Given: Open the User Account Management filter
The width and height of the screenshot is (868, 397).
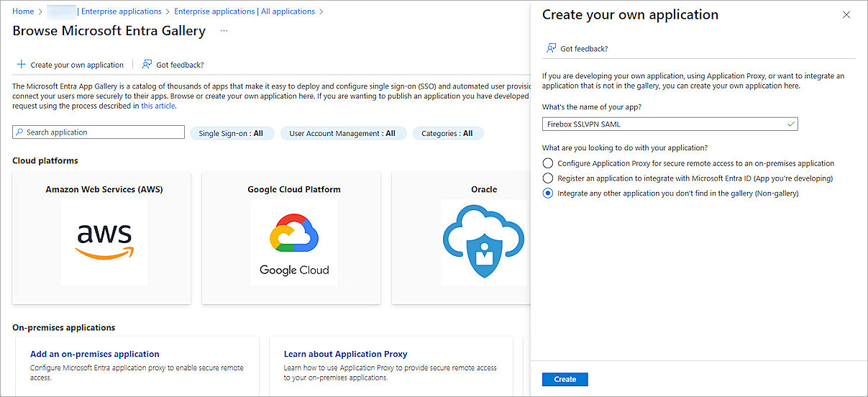Looking at the screenshot, I should [342, 133].
